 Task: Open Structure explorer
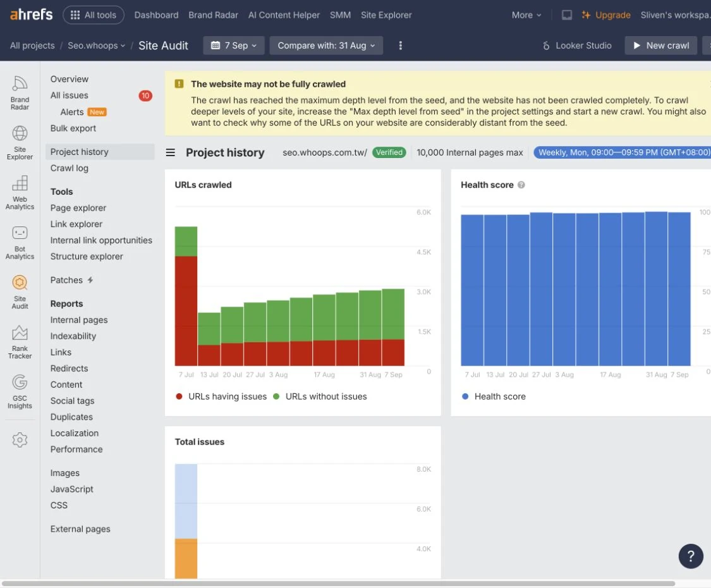pyautogui.click(x=87, y=256)
